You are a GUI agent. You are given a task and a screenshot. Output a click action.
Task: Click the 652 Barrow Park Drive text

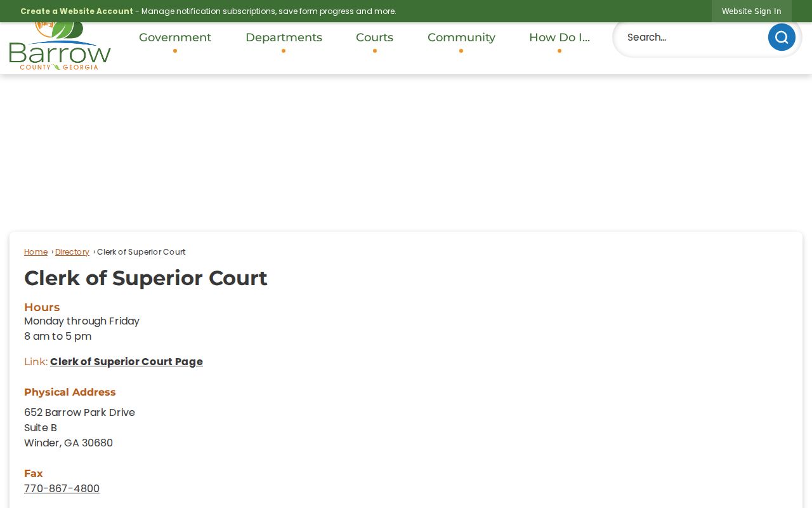coord(79,413)
